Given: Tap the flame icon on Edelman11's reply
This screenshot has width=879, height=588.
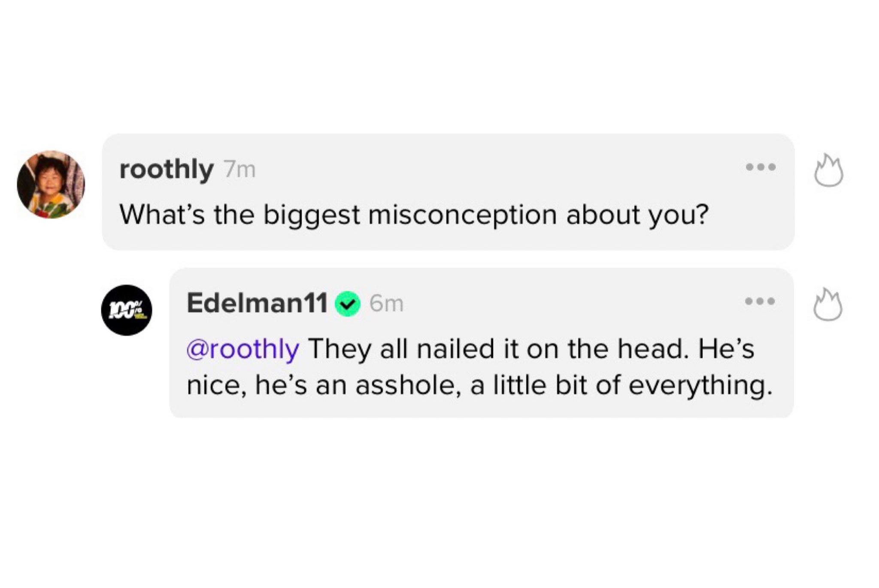Looking at the screenshot, I should (827, 305).
